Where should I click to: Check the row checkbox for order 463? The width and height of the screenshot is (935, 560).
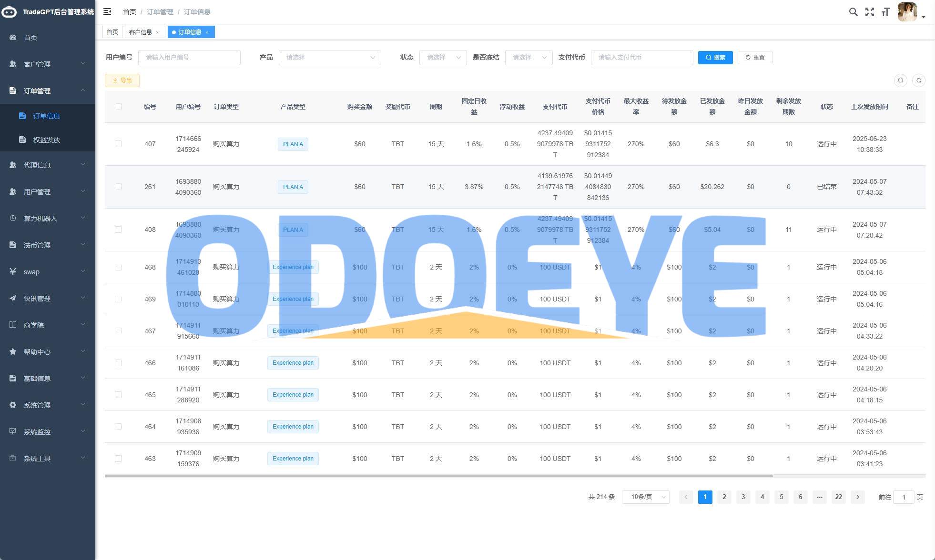118,459
